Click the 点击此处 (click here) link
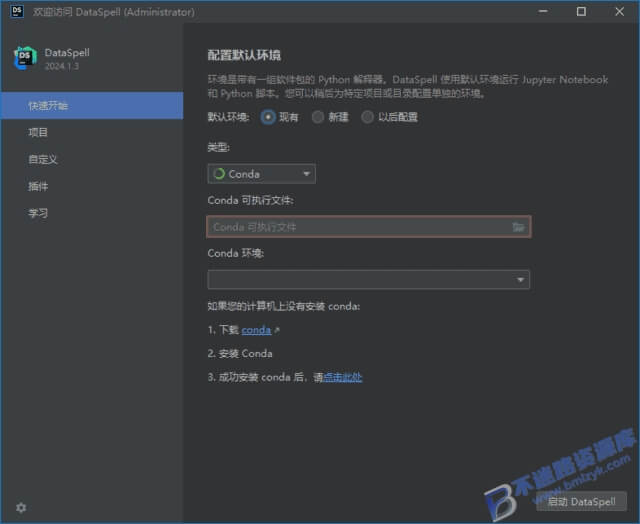The height and width of the screenshot is (524, 640). pos(342,377)
